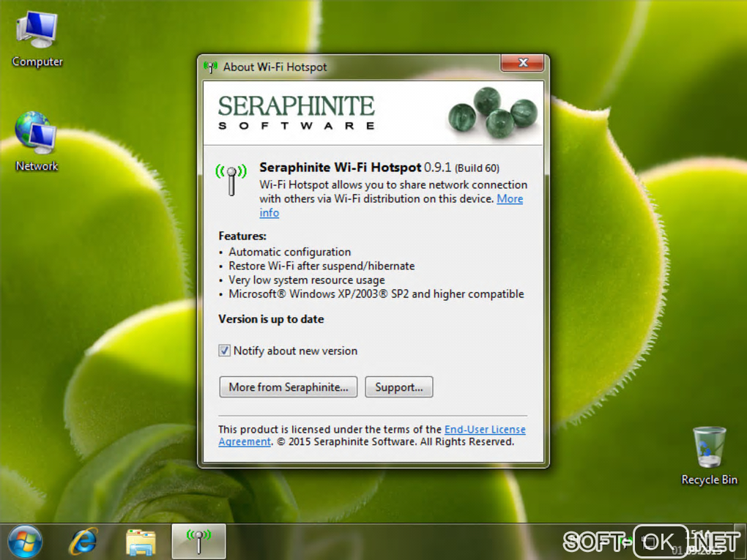Click the Support... button
Image resolution: width=747 pixels, height=560 pixels.
click(x=398, y=387)
